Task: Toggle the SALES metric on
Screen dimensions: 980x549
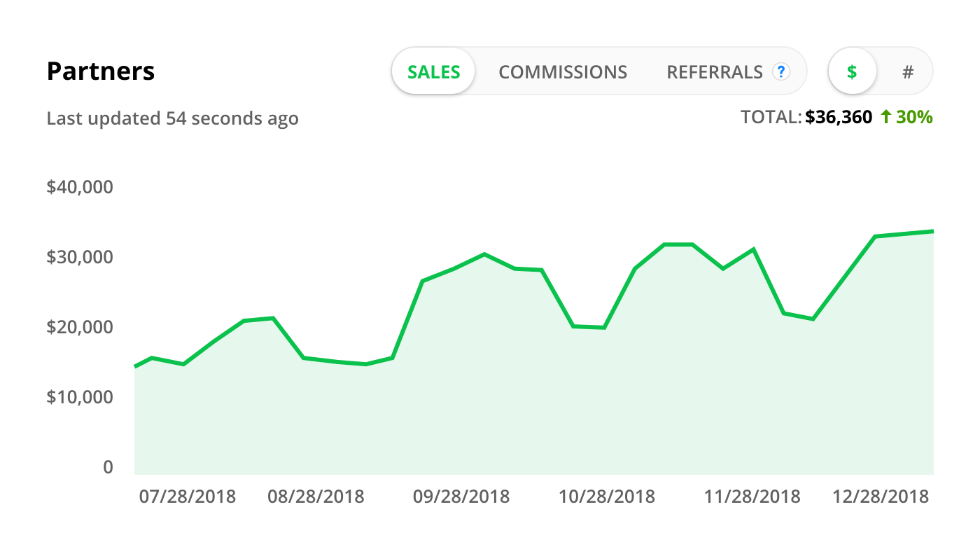Action: pos(433,71)
